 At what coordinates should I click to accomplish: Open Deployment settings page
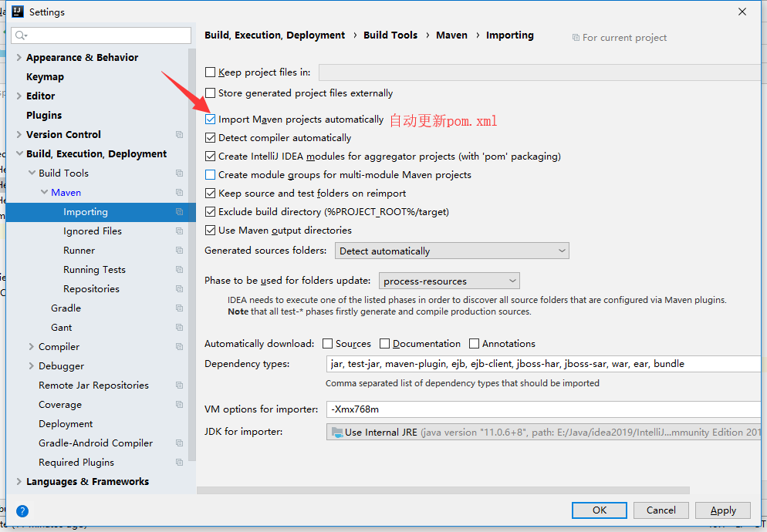[x=66, y=424]
